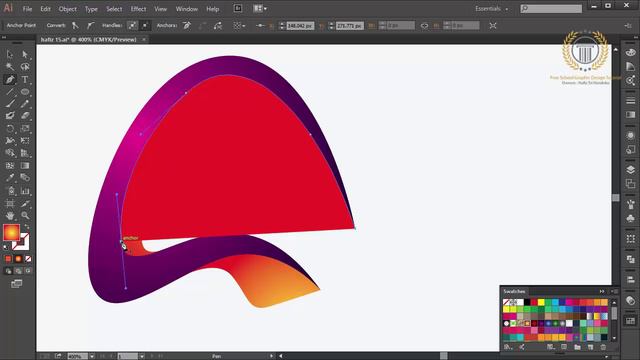
Task: Set paint mode to None
Action: coord(28,259)
